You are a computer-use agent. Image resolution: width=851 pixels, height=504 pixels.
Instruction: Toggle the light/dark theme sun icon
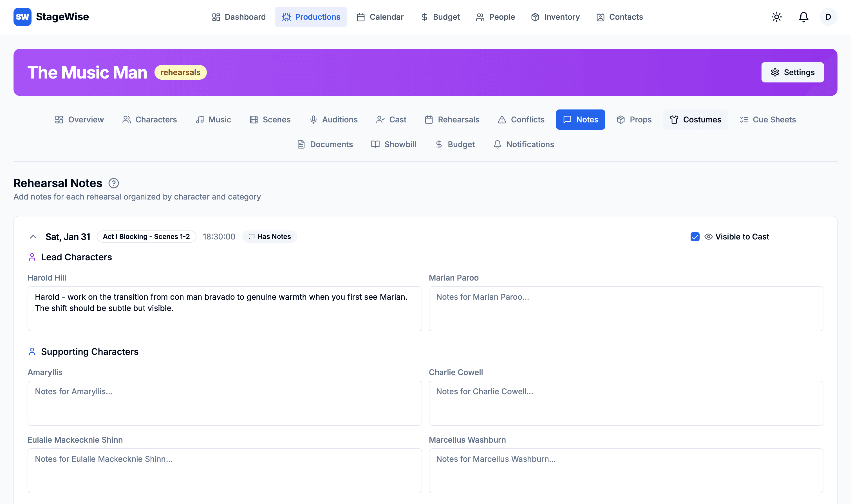776,17
